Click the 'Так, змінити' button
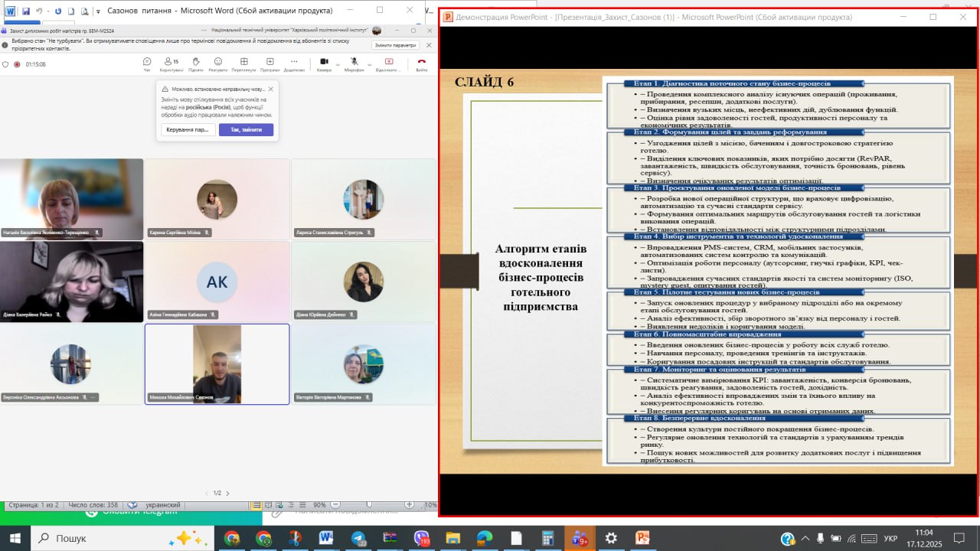The image size is (980, 551). tap(246, 130)
